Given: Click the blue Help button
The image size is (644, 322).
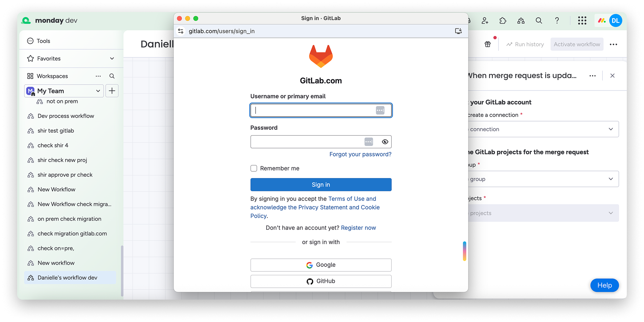Looking at the screenshot, I should pyautogui.click(x=604, y=285).
